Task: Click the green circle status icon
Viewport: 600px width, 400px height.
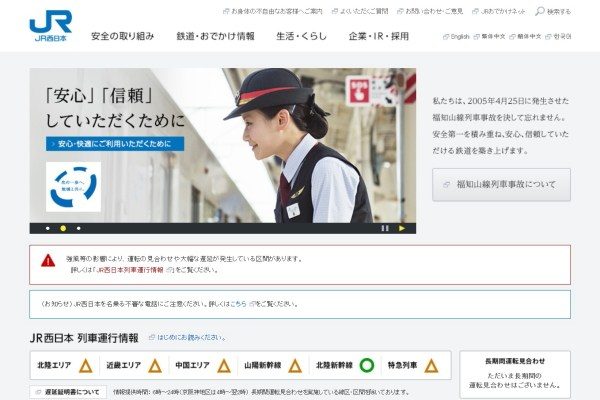Action: 367,365
